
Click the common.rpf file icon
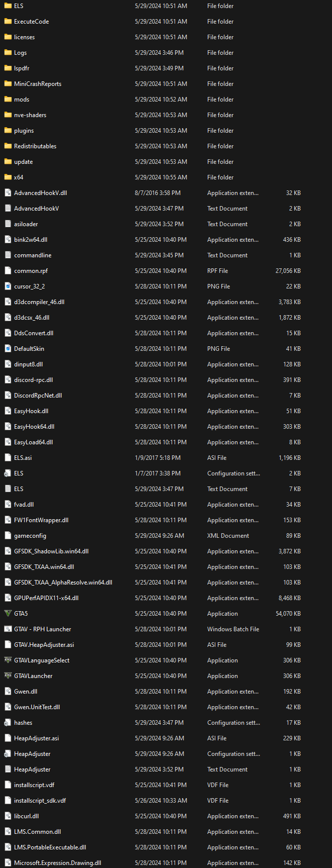(x=8, y=271)
